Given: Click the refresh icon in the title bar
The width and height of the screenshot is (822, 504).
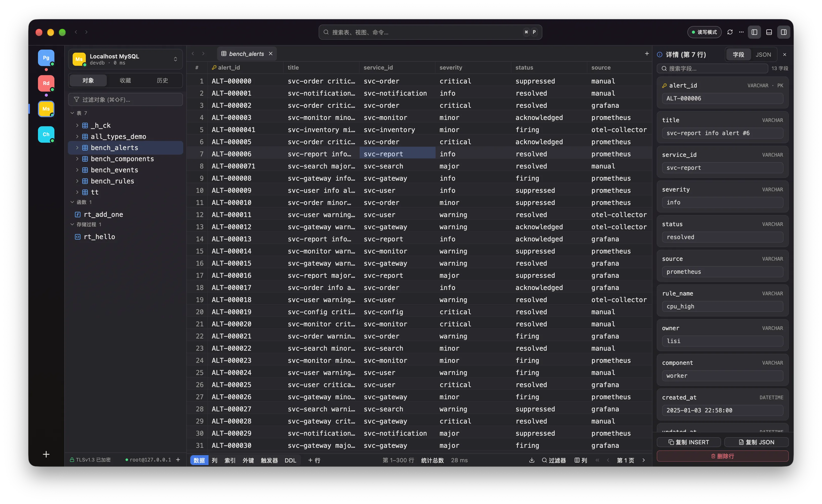Looking at the screenshot, I should [x=730, y=32].
